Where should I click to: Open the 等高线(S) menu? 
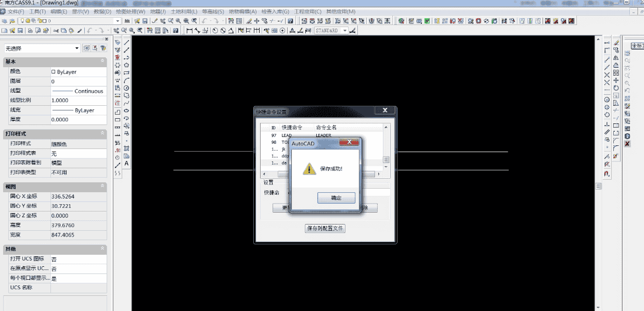click(213, 11)
